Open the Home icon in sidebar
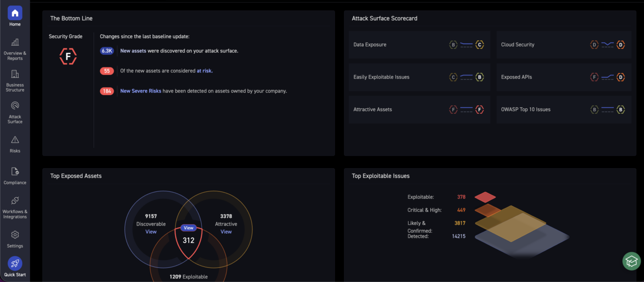Screen dimensions: 644x282 (15, 13)
